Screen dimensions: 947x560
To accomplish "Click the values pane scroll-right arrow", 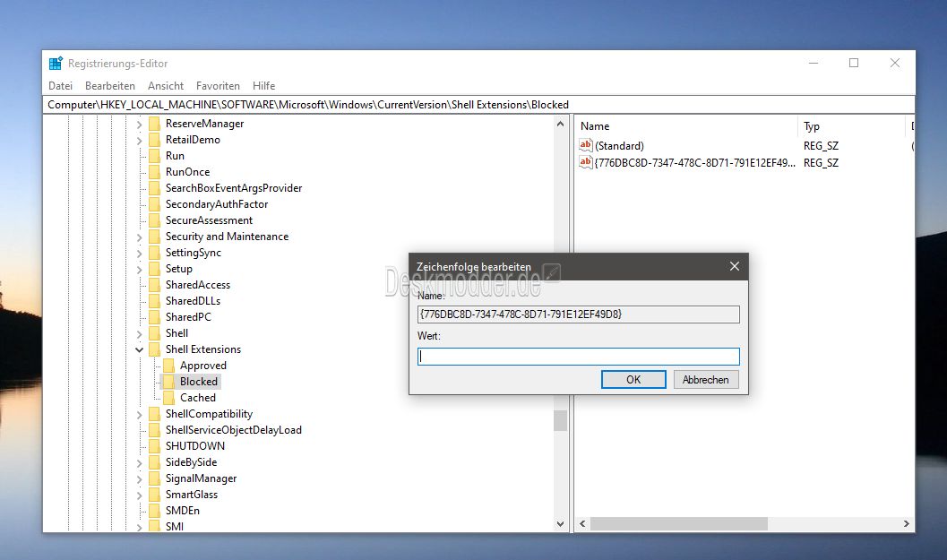I will pos(906,524).
